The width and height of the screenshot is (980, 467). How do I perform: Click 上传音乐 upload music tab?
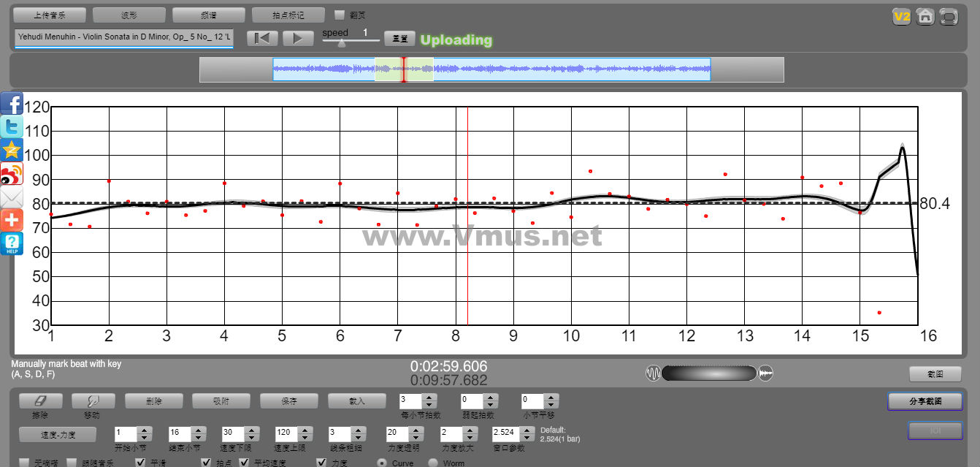point(50,15)
